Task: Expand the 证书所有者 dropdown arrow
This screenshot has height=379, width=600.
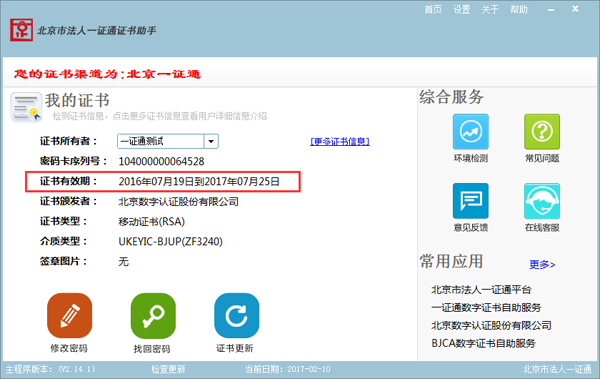Action: 211,141
